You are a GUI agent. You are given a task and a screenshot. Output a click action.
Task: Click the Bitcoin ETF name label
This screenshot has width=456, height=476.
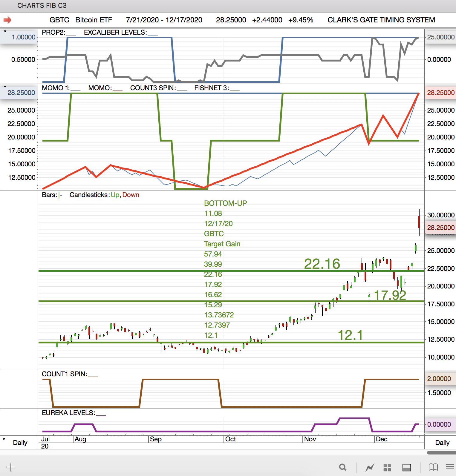(x=94, y=20)
